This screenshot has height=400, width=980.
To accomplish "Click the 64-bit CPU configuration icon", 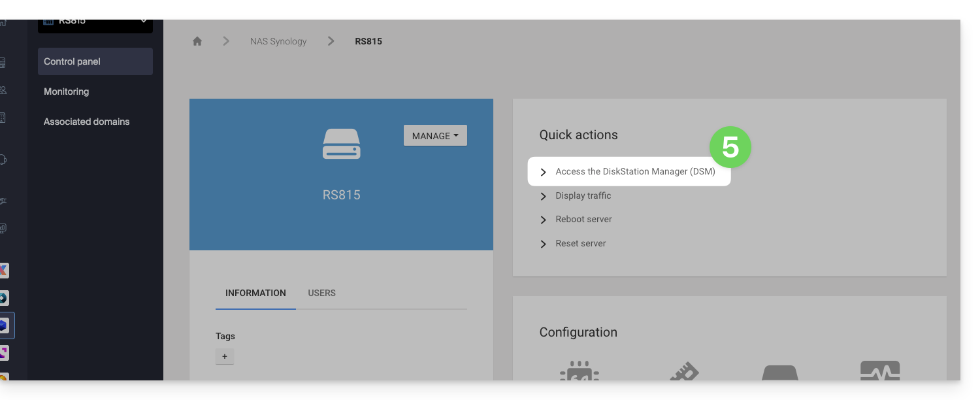I will tap(580, 373).
